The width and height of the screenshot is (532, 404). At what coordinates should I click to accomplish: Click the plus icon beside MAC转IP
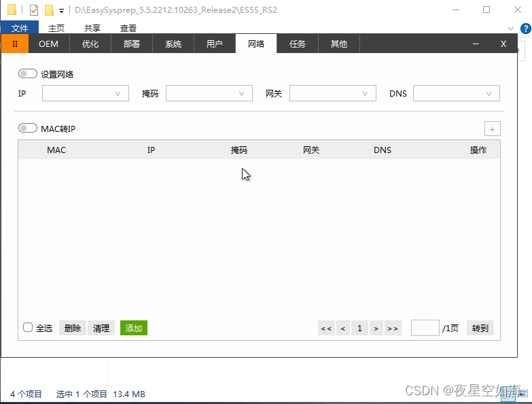coord(493,129)
